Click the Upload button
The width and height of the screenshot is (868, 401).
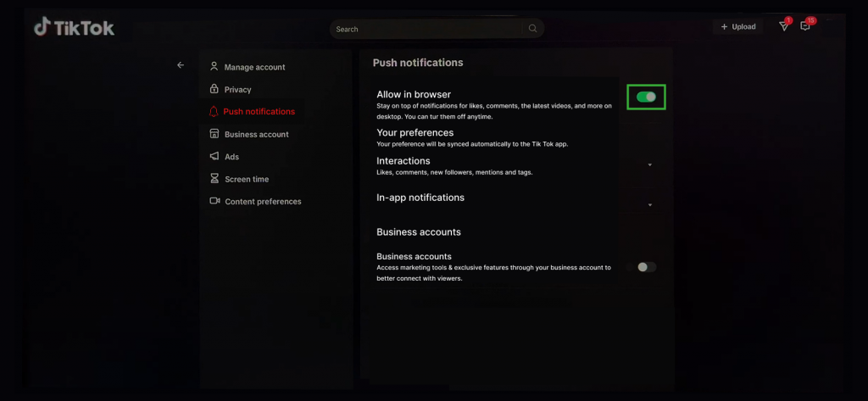(x=737, y=27)
